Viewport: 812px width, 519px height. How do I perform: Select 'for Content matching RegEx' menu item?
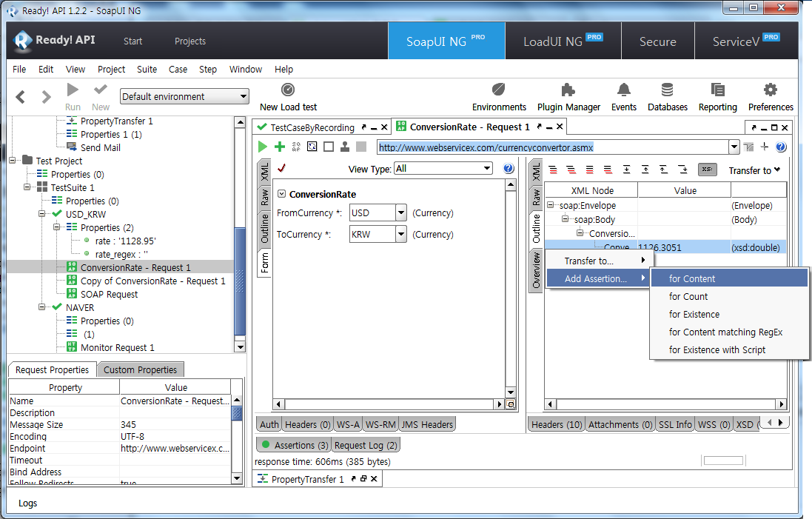coord(725,332)
